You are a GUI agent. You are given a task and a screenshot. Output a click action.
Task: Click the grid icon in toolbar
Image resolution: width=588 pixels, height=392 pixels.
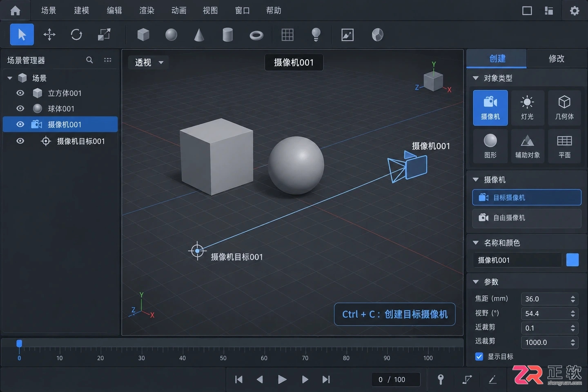287,35
